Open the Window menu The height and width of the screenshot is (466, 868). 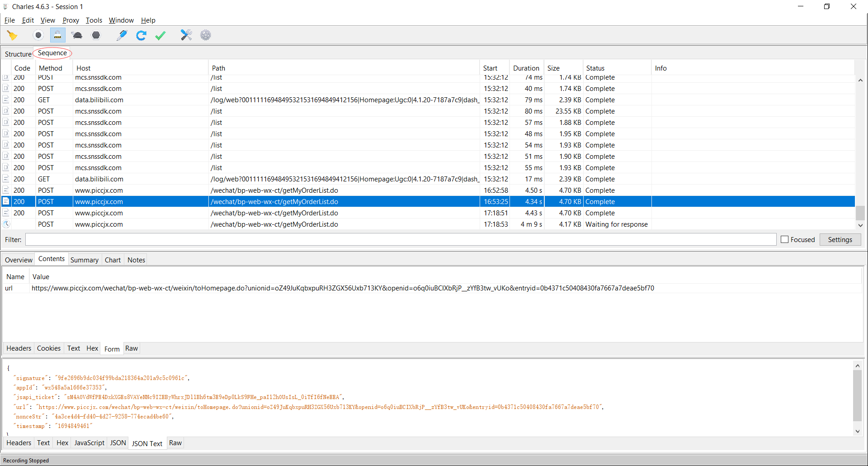tap(121, 20)
